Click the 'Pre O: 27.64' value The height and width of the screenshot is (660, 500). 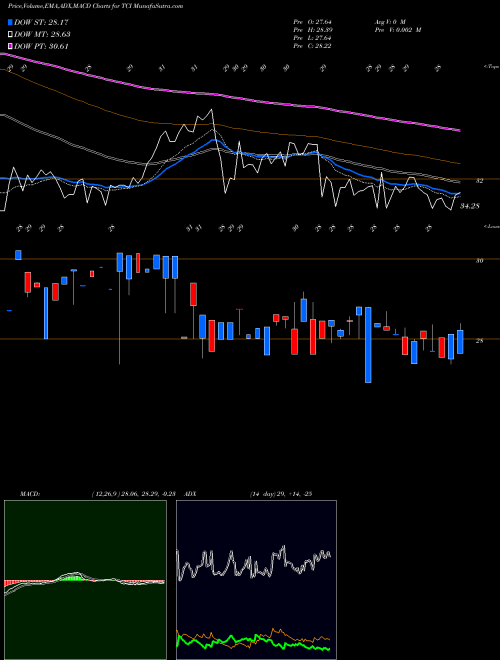coord(312,22)
